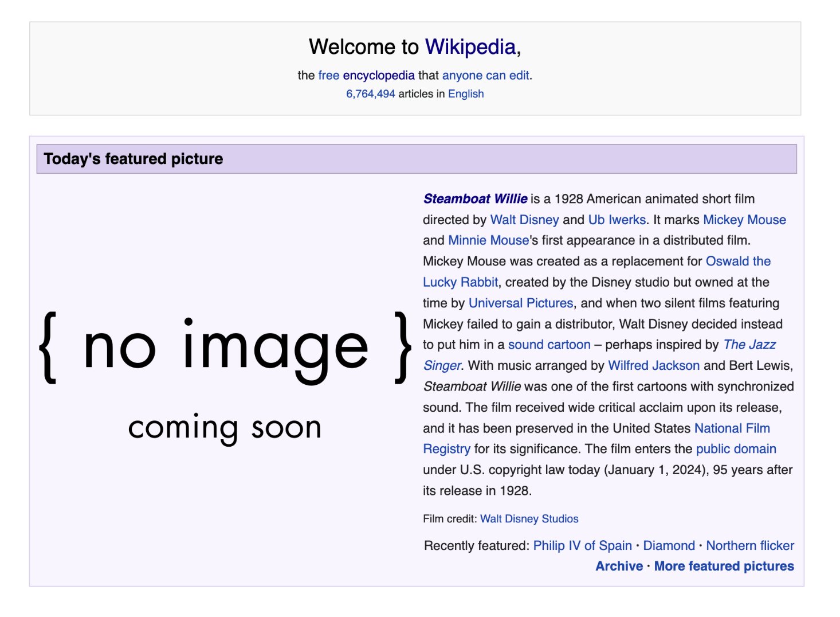Click the 'Film credit:' label

click(x=450, y=519)
